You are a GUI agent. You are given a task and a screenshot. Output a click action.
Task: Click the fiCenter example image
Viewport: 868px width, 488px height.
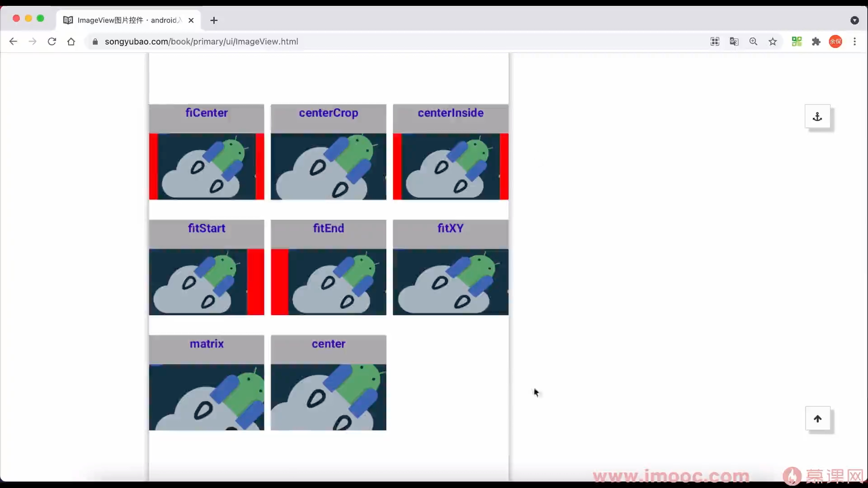click(x=207, y=166)
